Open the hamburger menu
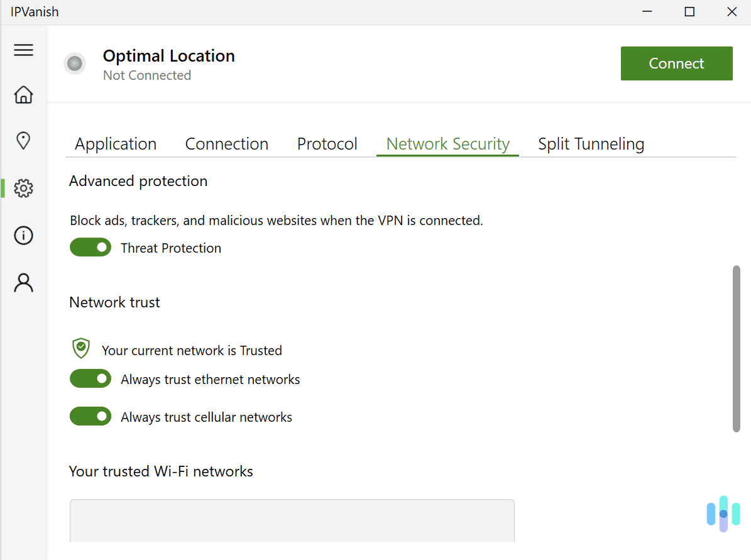This screenshot has width=751, height=560. (x=23, y=50)
